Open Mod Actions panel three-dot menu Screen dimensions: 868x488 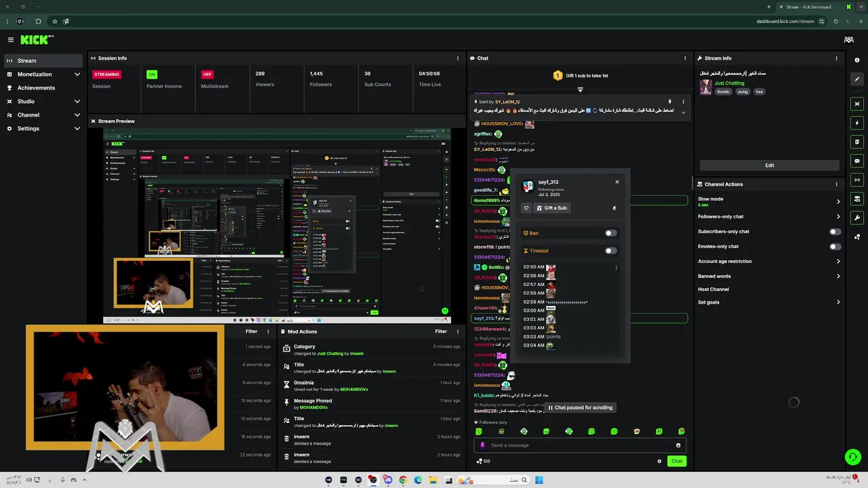click(458, 331)
